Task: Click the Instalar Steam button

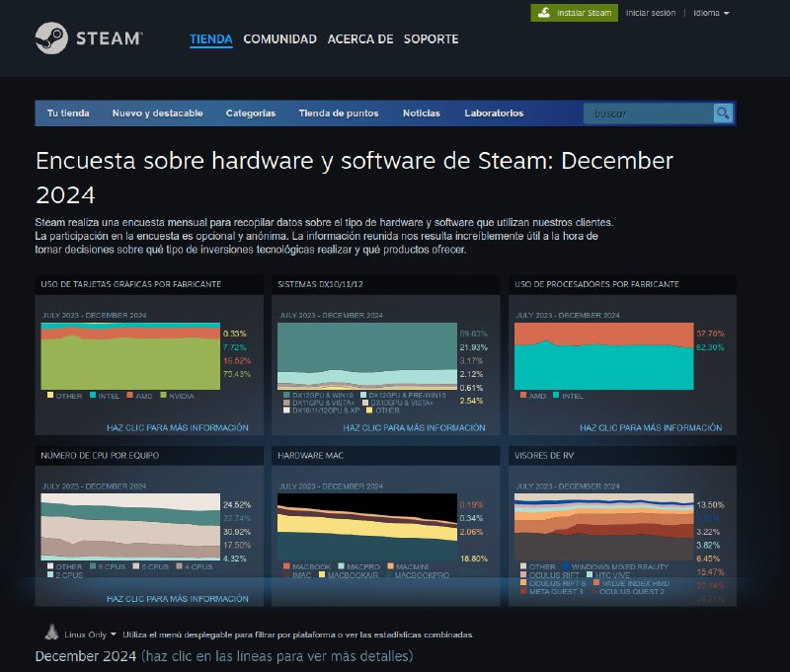Action: pos(575,13)
